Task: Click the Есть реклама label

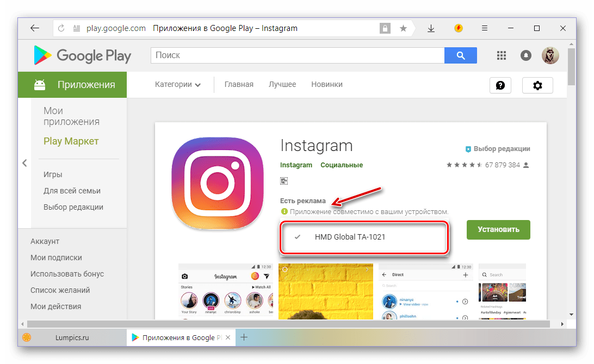Action: (x=302, y=201)
